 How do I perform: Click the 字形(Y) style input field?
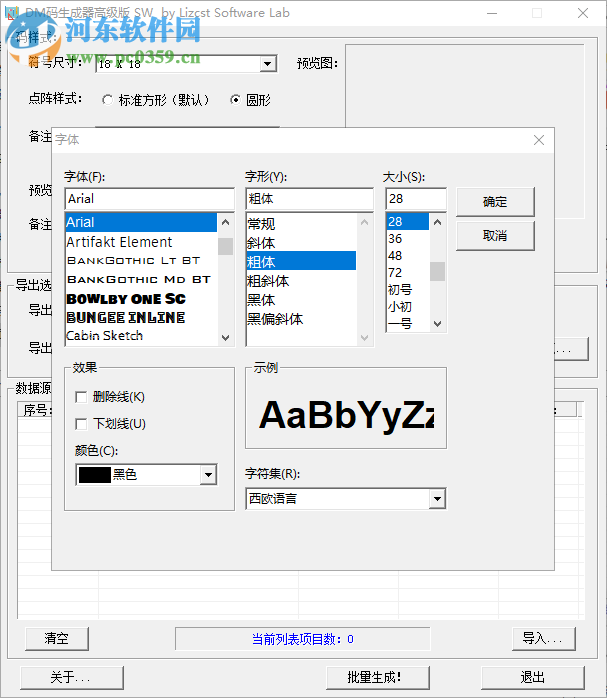click(x=309, y=199)
